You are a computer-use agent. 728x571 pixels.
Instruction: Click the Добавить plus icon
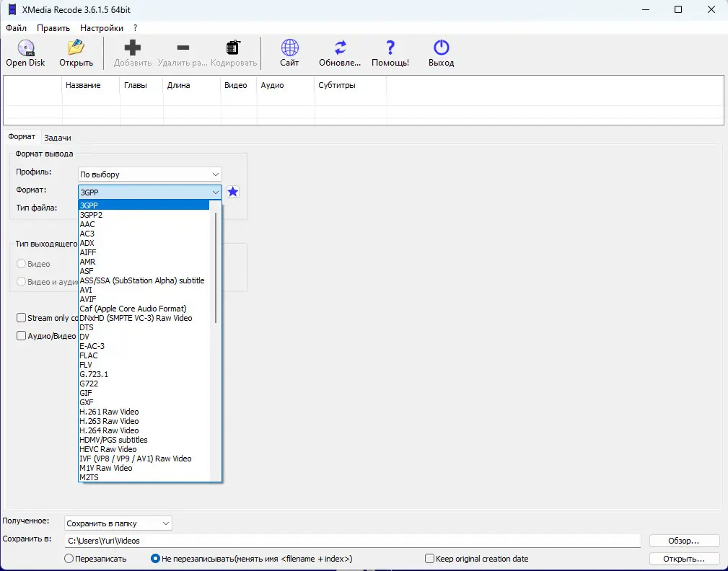point(132,48)
